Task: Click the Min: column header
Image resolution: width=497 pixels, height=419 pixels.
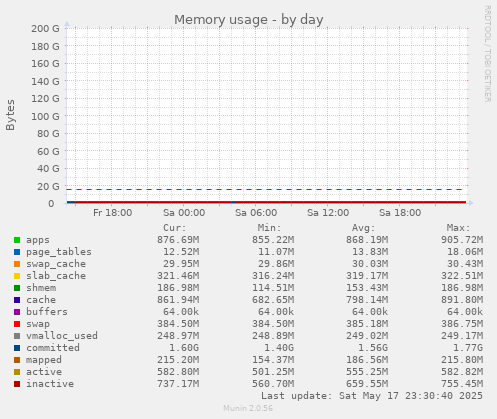Action: tap(269, 228)
